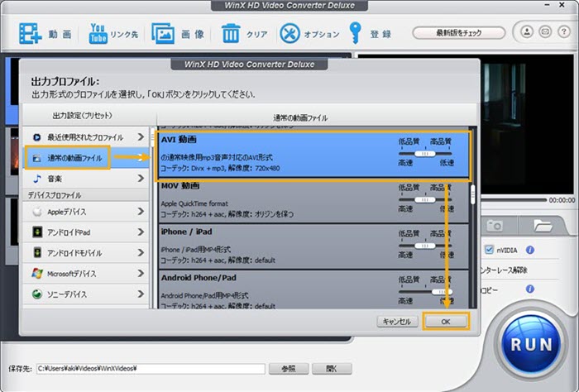This screenshot has width=579, height=392.
Task: Click the image (画像) slideshow icon
Action: [x=163, y=34]
